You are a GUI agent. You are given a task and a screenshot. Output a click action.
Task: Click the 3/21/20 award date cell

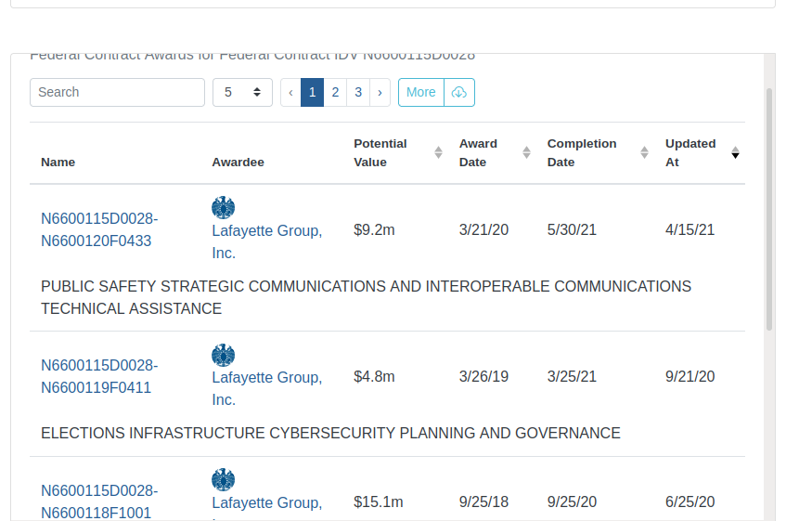[x=483, y=229]
